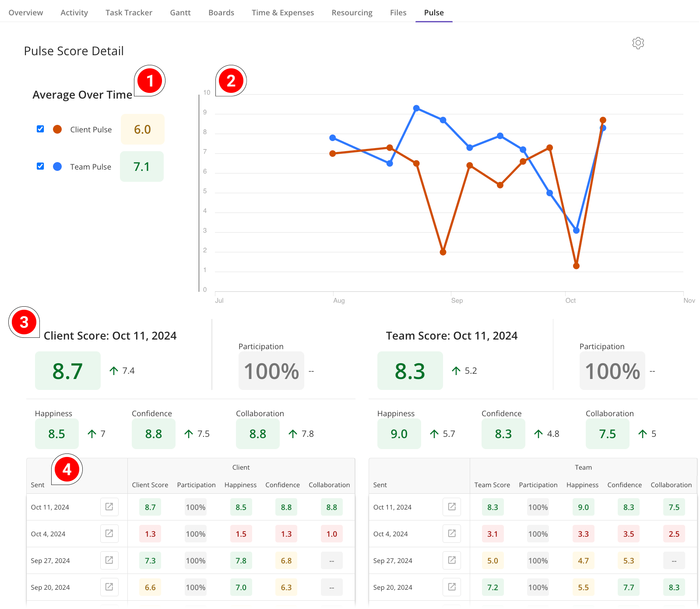Click Client Pulse average value 6.0
700x609 pixels.
tap(143, 129)
